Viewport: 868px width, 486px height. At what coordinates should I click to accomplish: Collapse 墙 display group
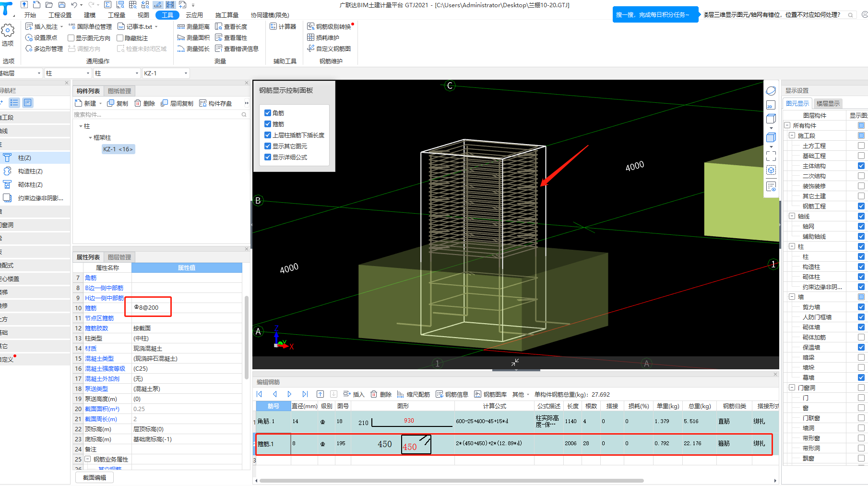(x=792, y=297)
